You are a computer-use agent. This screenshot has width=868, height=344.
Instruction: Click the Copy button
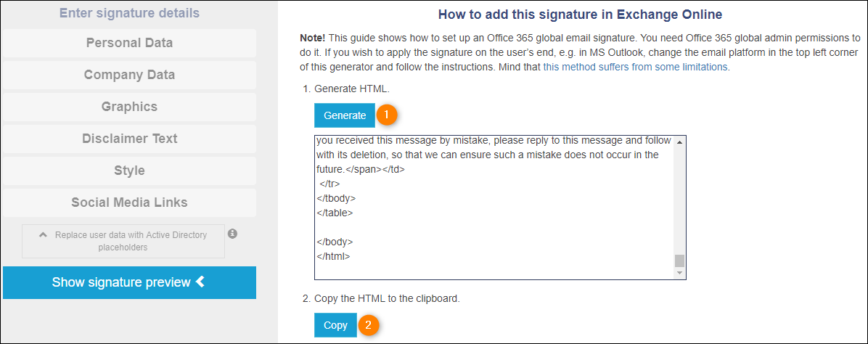click(335, 325)
